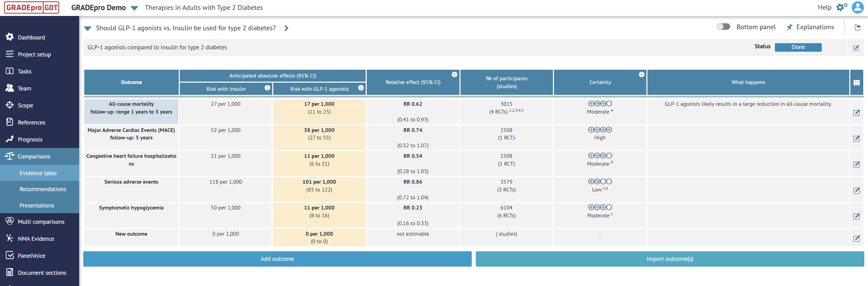The width and height of the screenshot is (868, 286).
Task: Click the Tasks sidebar icon
Action: 10,71
